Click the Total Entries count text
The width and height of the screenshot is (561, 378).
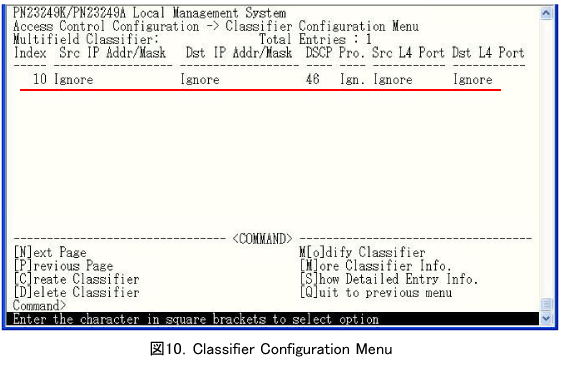tap(315, 39)
